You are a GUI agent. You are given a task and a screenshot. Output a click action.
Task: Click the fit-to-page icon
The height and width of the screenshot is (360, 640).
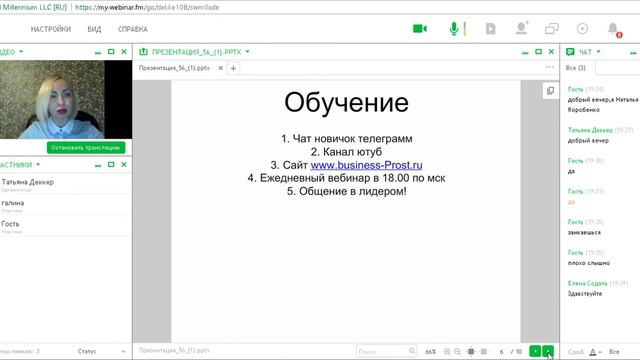pyautogui.click(x=471, y=351)
